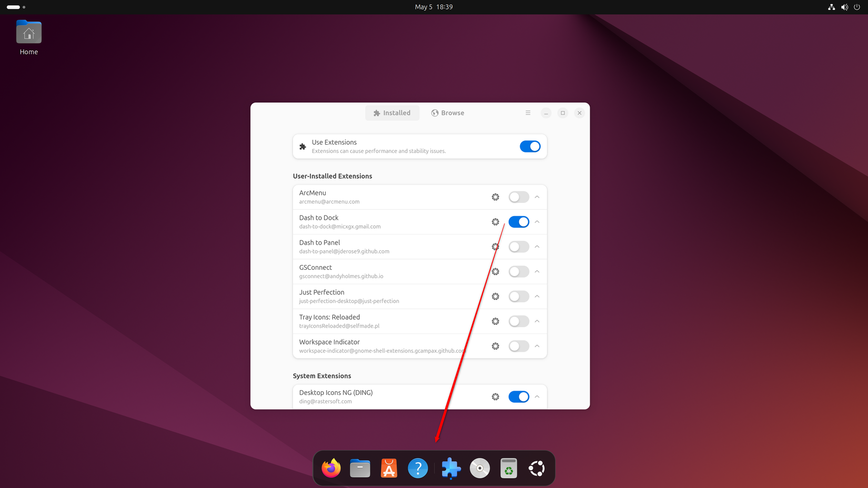Expand the Just Perfection row

pyautogui.click(x=537, y=296)
